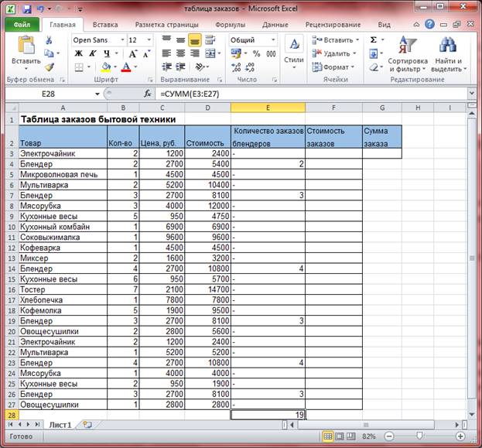482x448 pixels.
Task: Switch to the Рецензирование tab
Action: pos(333,25)
